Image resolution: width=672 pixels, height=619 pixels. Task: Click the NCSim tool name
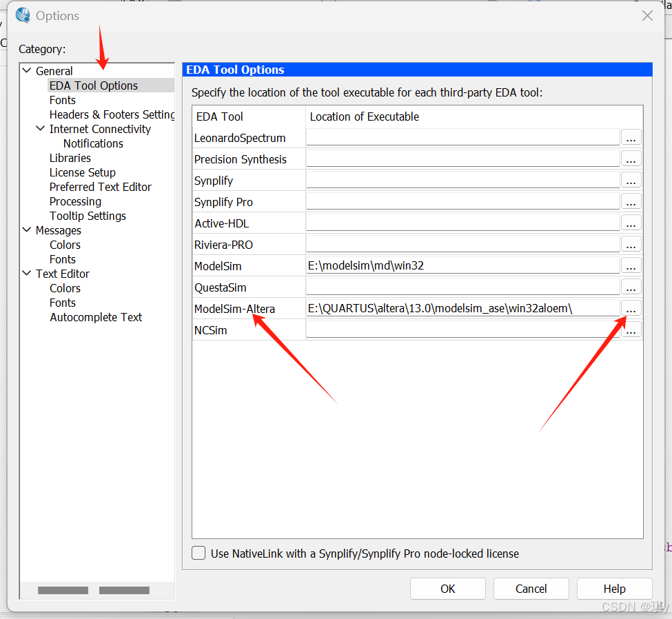210,330
